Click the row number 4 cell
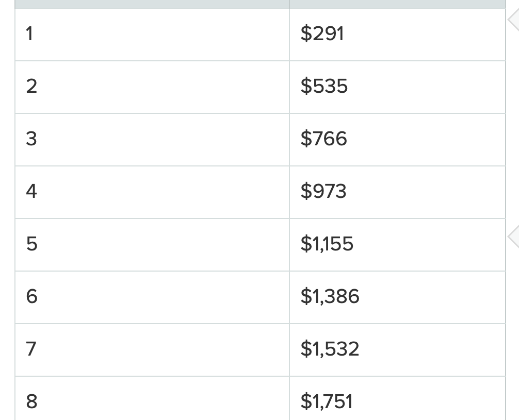The width and height of the screenshot is (519, 420). click(152, 192)
